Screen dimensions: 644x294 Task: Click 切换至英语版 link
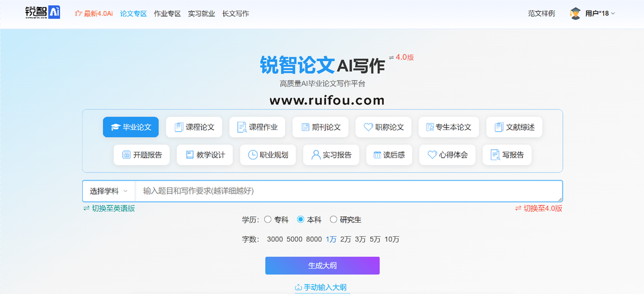click(x=113, y=209)
